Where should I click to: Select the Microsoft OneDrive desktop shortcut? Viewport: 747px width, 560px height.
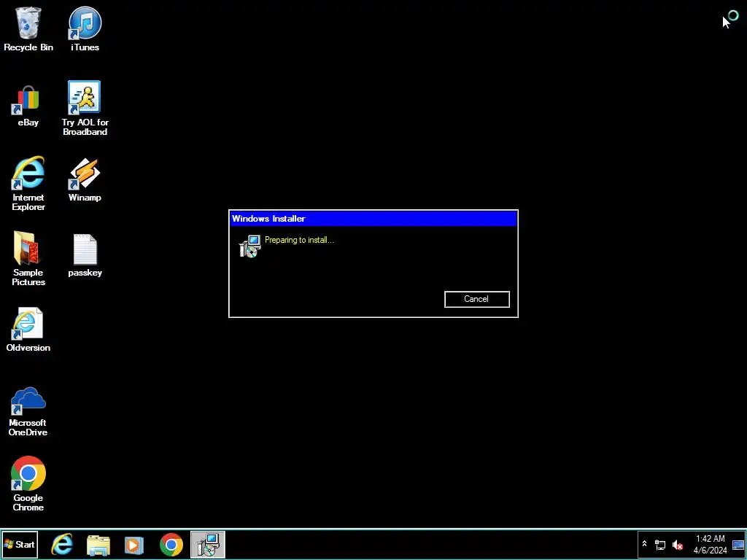(x=28, y=411)
